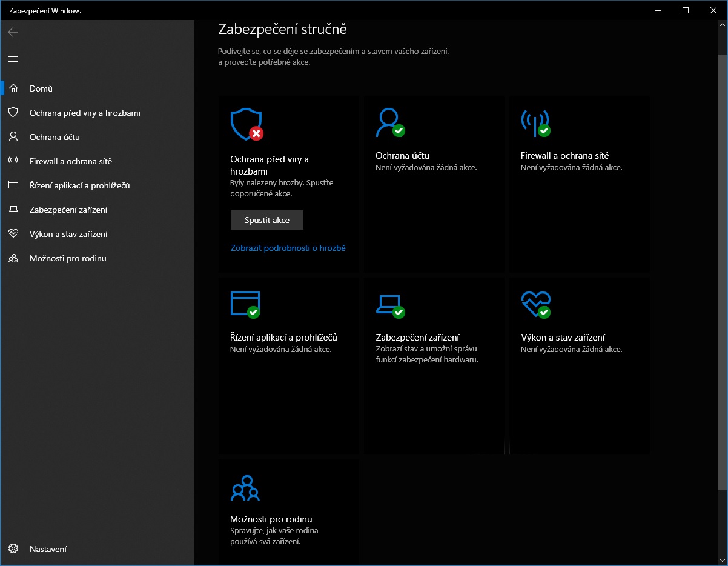The height and width of the screenshot is (566, 728).
Task: Open Řízení aplikací a prohlížečů in sidebar
Action: 97,185
